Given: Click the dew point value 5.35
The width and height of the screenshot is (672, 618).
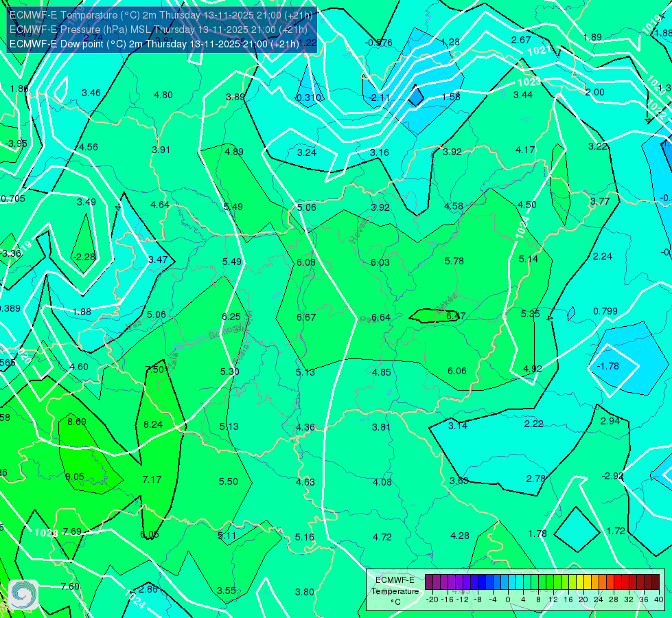Looking at the screenshot, I should coord(530,314).
